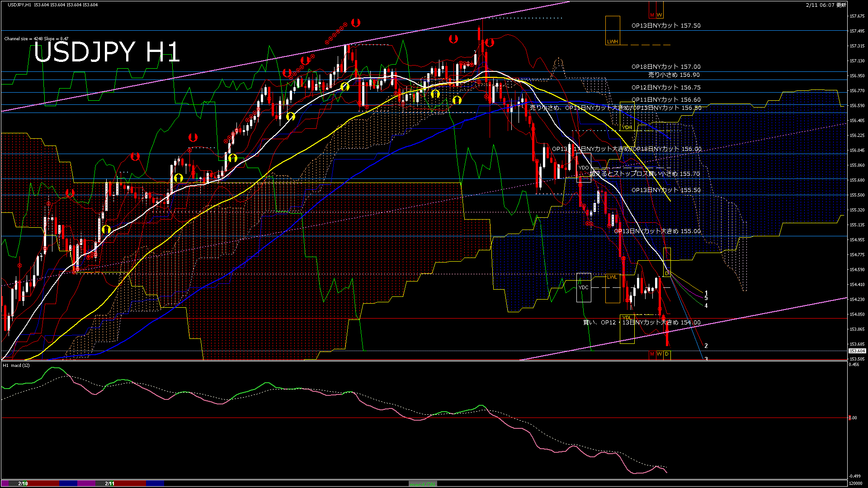
Task: Click the orange LWH box label
Action: click(612, 42)
